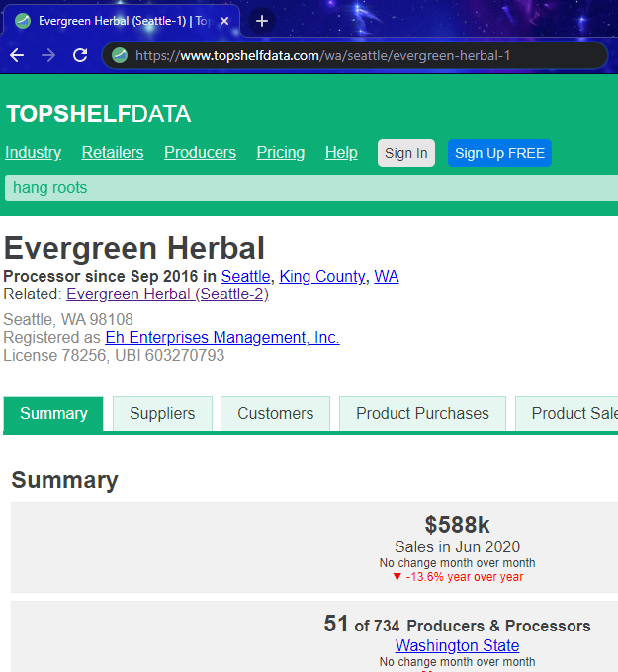The width and height of the screenshot is (618, 672).
Task: Click the Sign Up FREE button
Action: tap(499, 153)
